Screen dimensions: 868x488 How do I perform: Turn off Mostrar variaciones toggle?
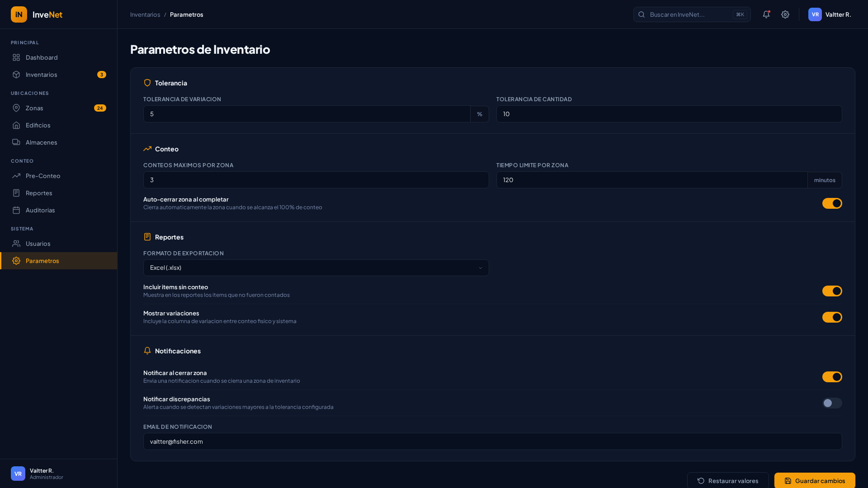tap(832, 317)
